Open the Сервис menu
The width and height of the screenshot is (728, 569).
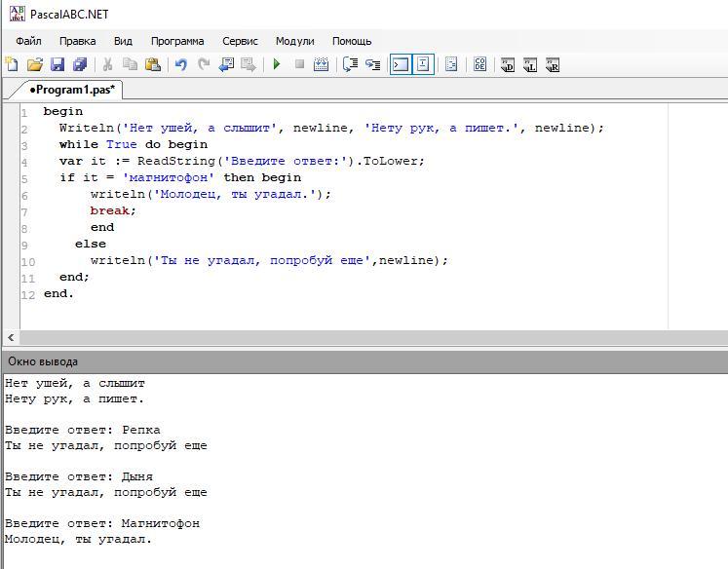click(x=240, y=41)
